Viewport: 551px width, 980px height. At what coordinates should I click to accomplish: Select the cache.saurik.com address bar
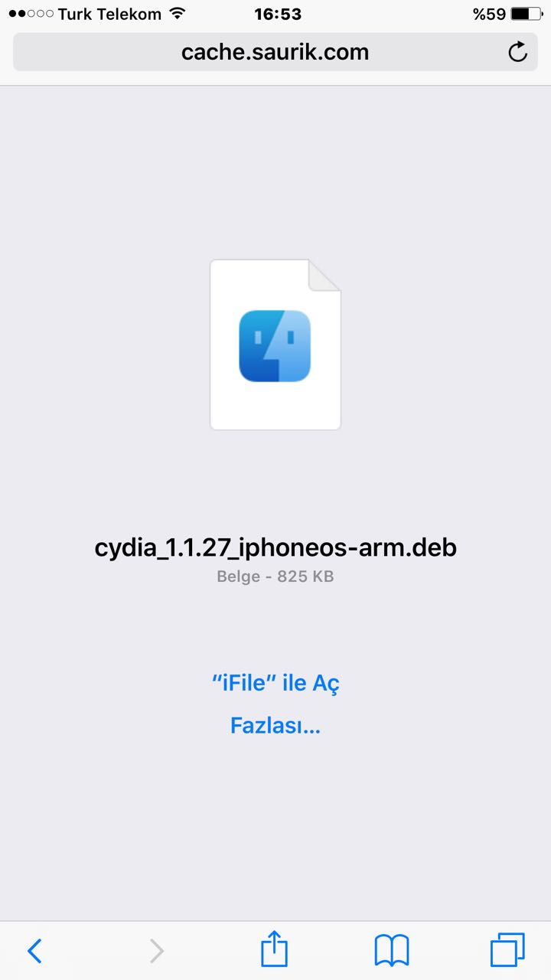pos(275,52)
